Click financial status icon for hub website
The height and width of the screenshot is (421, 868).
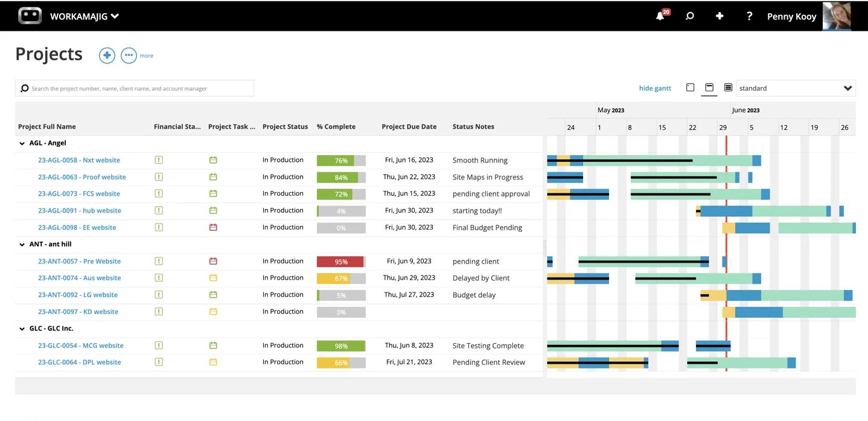[159, 211]
